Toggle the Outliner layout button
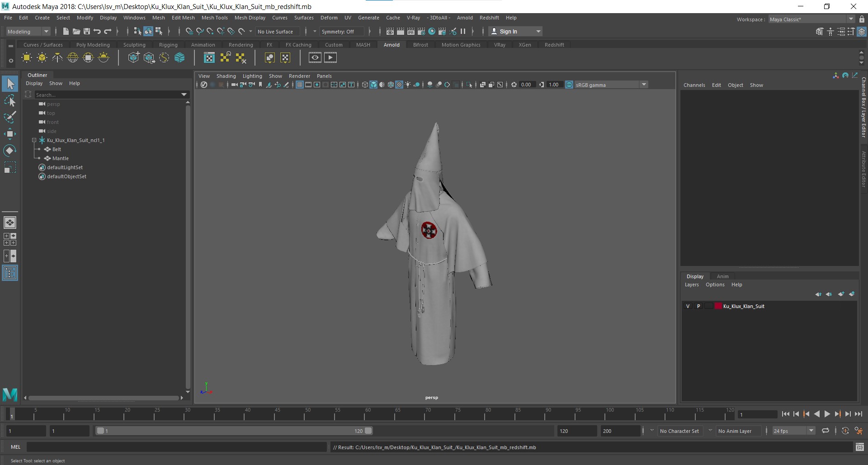 click(x=10, y=273)
